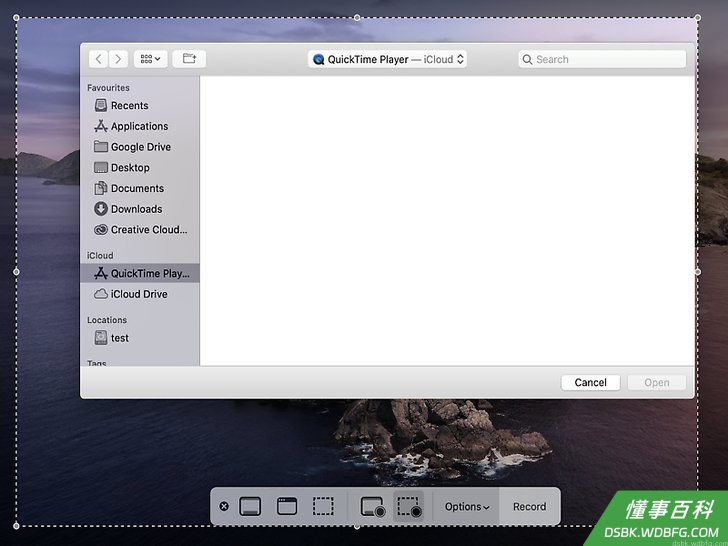Click the bottom-left selection corner handle
This screenshot has height=546, width=728.
pyautogui.click(x=16, y=526)
